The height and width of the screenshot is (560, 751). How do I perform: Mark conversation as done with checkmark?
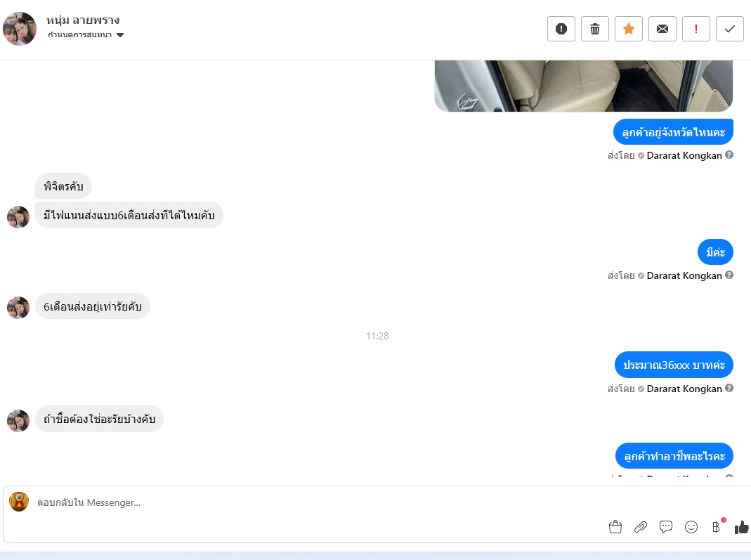point(730,29)
